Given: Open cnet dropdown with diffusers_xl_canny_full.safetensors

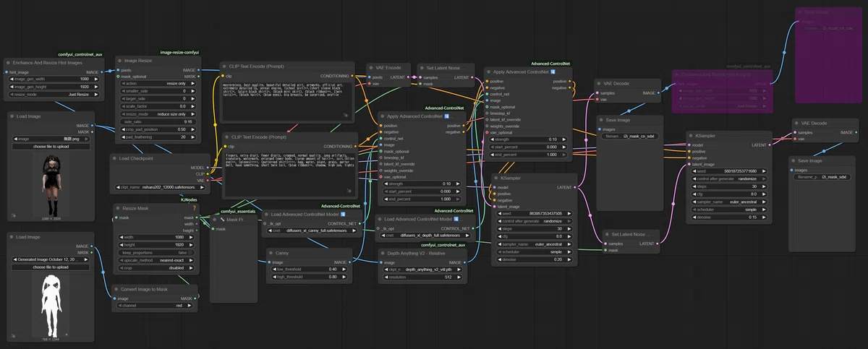Looking at the screenshot, I should (312, 231).
